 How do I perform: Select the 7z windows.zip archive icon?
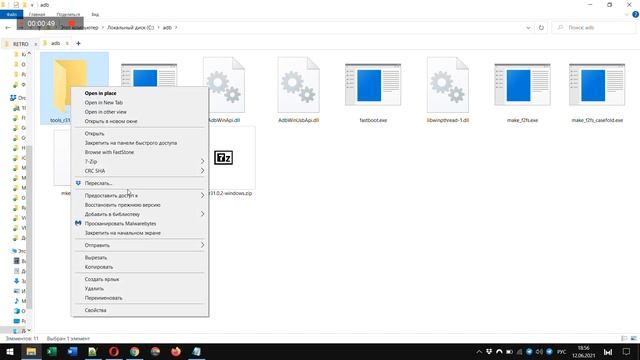point(224,158)
